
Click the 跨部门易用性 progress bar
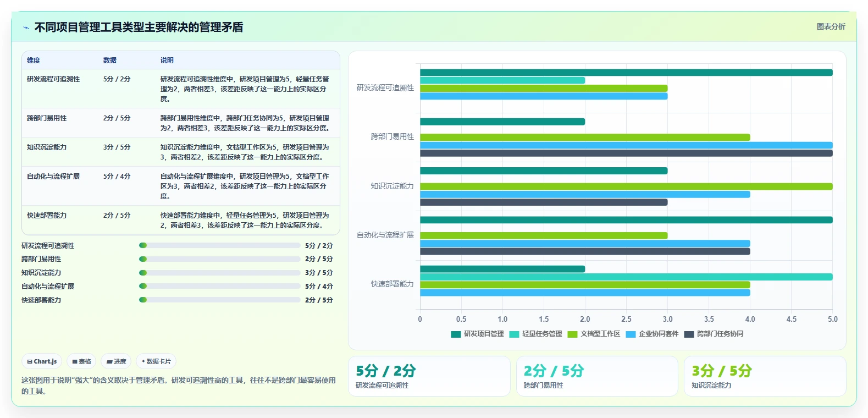(x=220, y=259)
